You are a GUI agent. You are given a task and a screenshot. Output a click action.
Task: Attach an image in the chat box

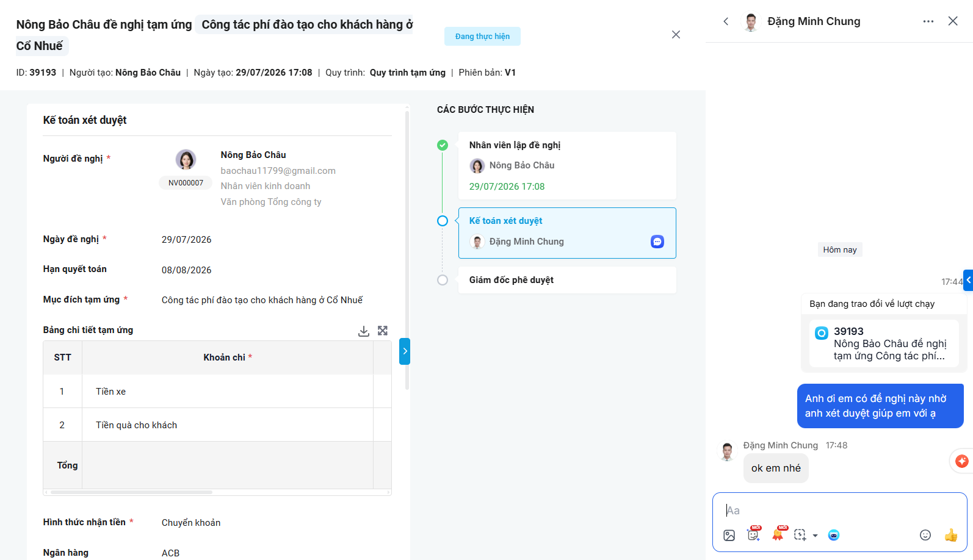[x=729, y=536]
